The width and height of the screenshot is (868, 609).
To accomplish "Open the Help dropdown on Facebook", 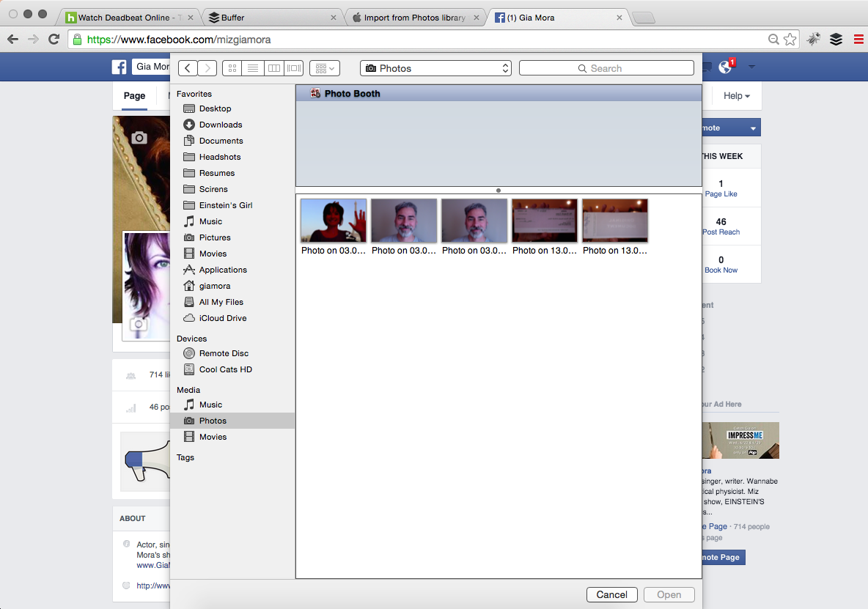I will tap(736, 96).
